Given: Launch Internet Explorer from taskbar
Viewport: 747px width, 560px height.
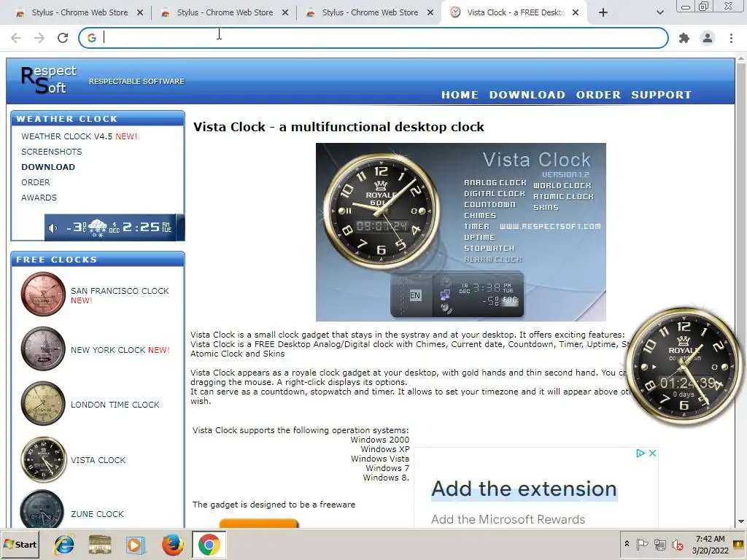Looking at the screenshot, I should 64,545.
